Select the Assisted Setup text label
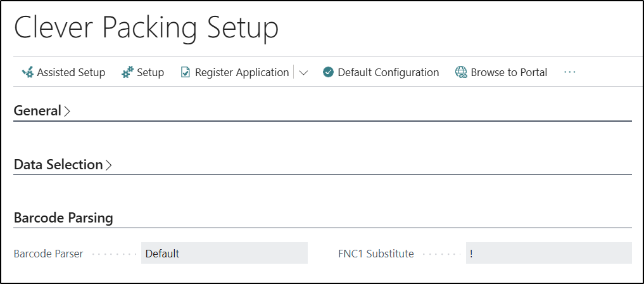 [x=71, y=73]
